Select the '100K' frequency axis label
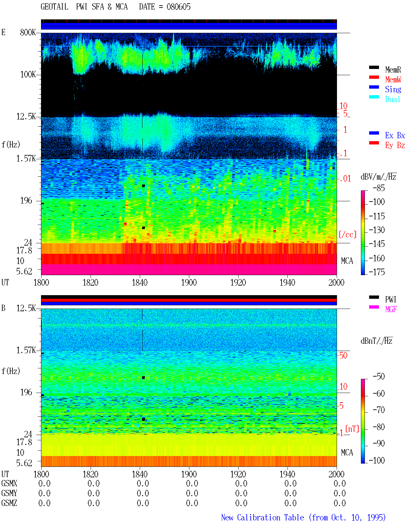The height and width of the screenshot is (523, 420). (x=28, y=74)
